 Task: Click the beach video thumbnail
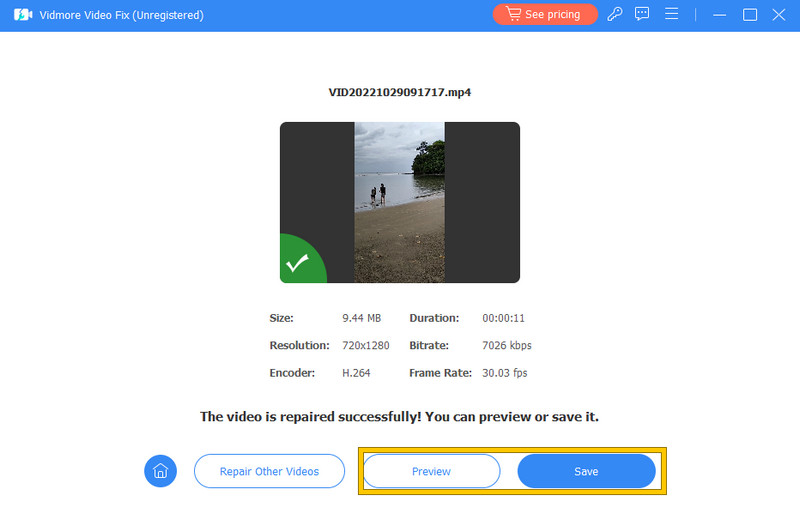pyautogui.click(x=399, y=202)
